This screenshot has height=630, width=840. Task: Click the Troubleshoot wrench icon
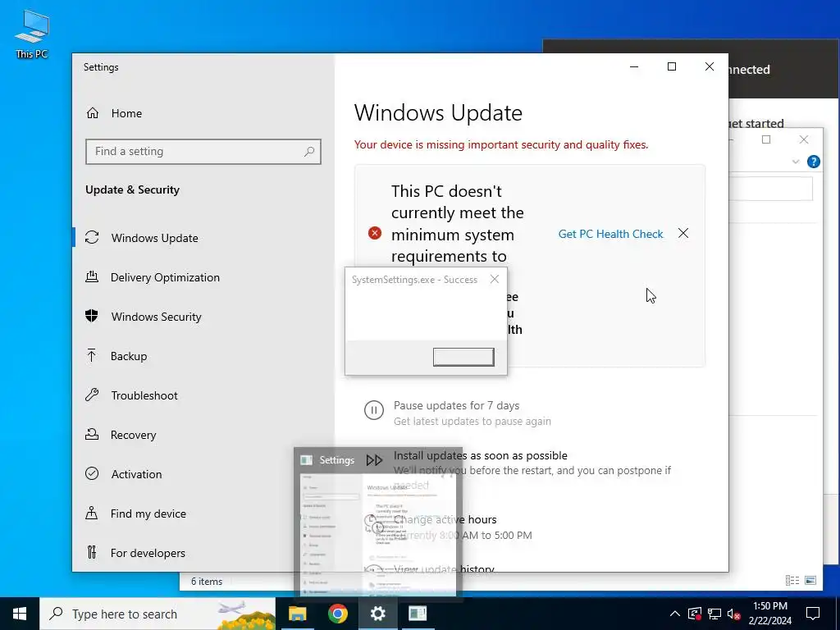coord(92,395)
